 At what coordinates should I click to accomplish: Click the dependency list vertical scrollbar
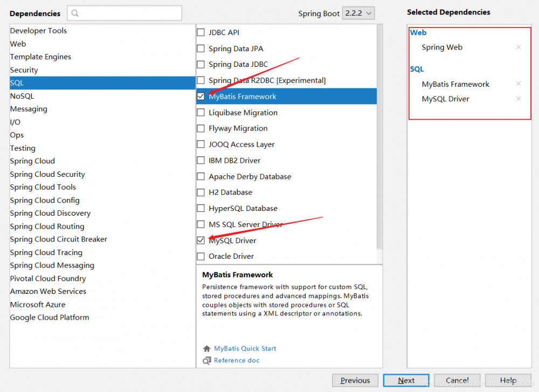coord(379,136)
